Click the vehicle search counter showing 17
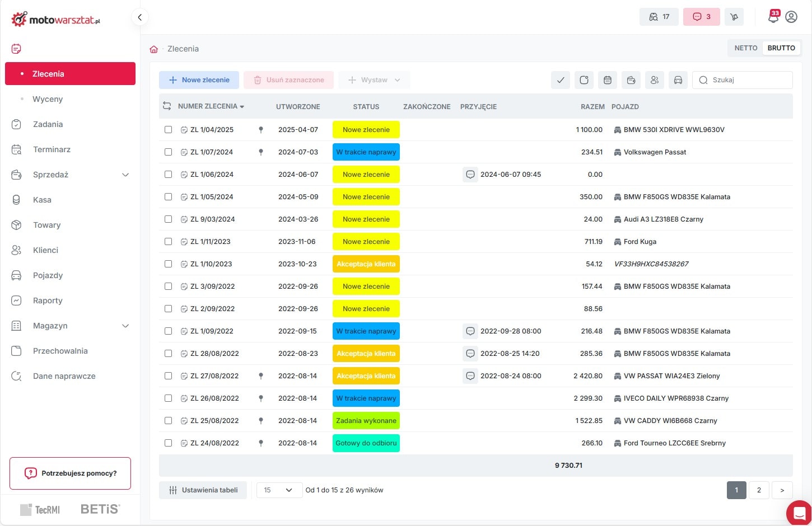812x526 pixels. coord(659,17)
